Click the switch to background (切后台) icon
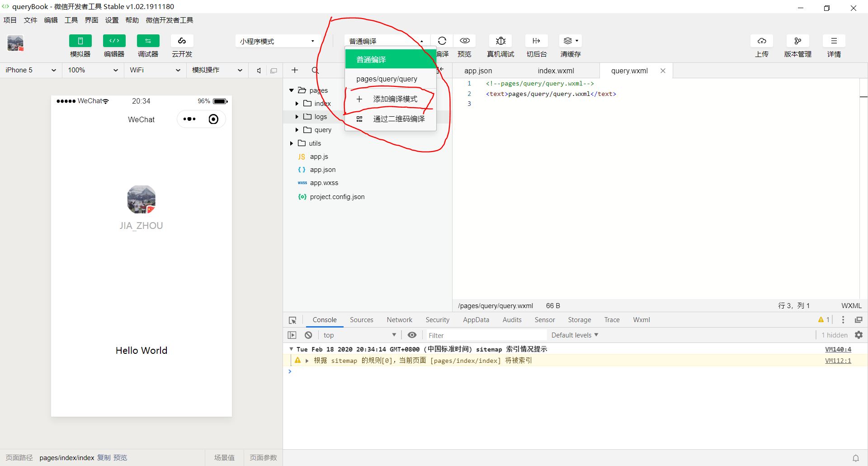This screenshot has width=868, height=466. point(537,41)
